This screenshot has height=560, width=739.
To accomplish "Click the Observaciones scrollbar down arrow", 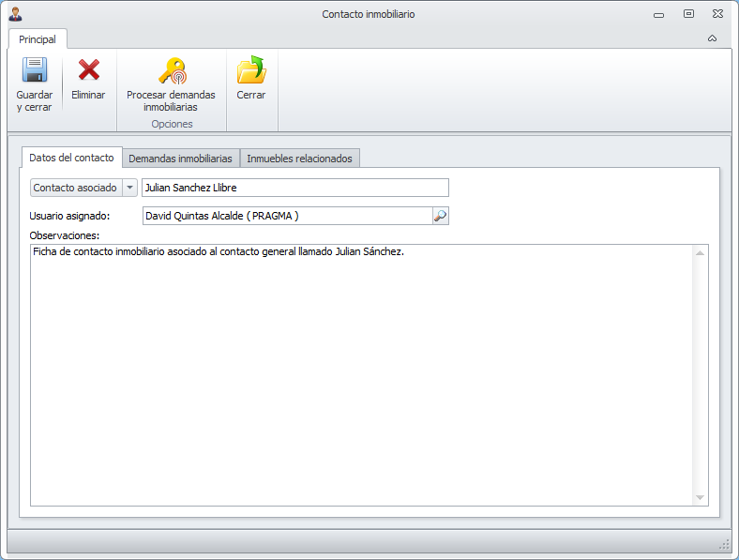I will point(700,498).
